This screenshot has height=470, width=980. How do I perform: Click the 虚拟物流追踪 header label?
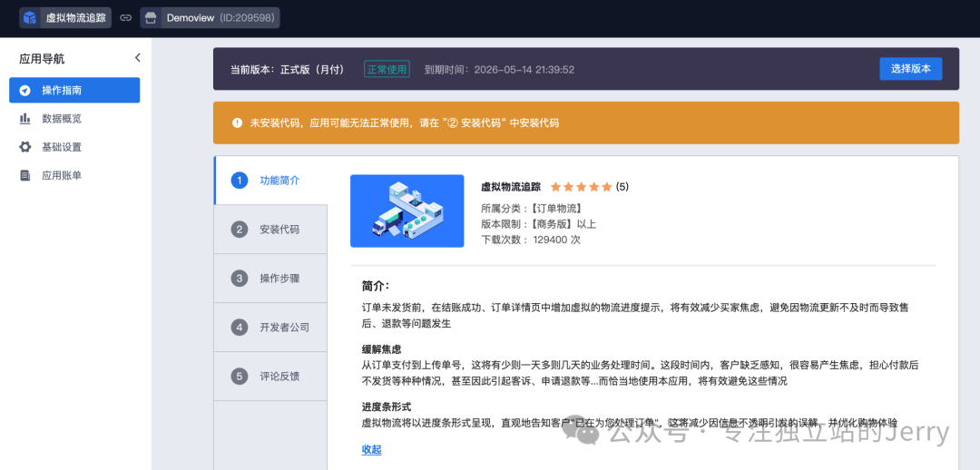(x=74, y=17)
